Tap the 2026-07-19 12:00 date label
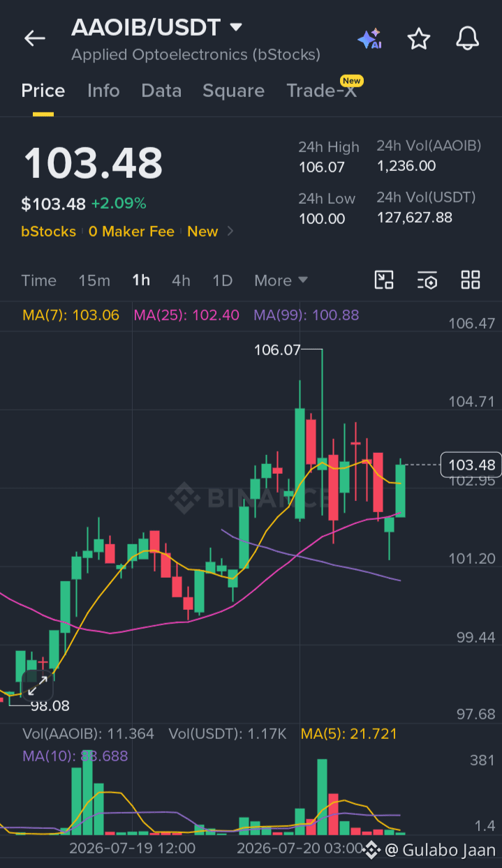Screen dimensions: 502x868 pos(132,848)
